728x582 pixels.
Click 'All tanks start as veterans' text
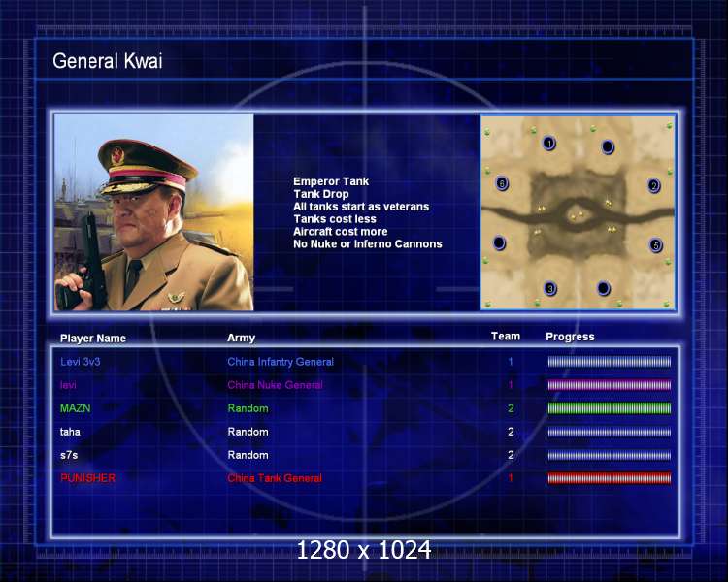click(x=361, y=207)
